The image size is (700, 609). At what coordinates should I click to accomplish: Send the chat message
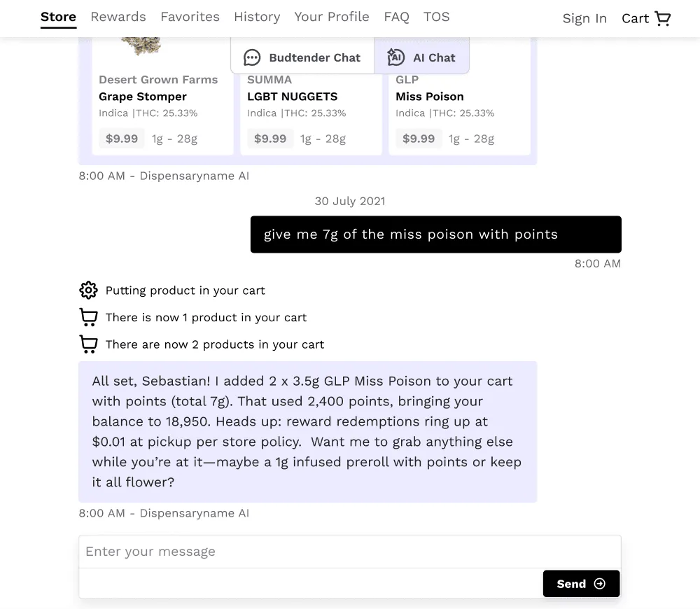[581, 584]
